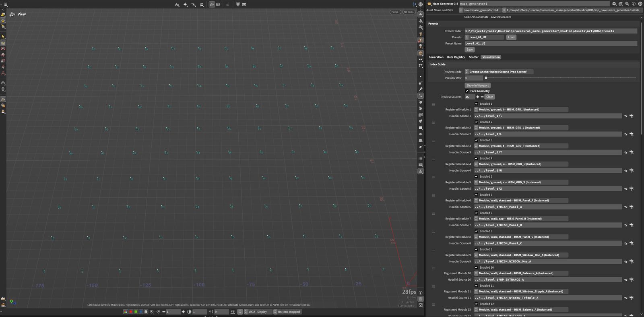This screenshot has width=644, height=317.
Task: Click the Load preset button
Action: pyautogui.click(x=511, y=37)
